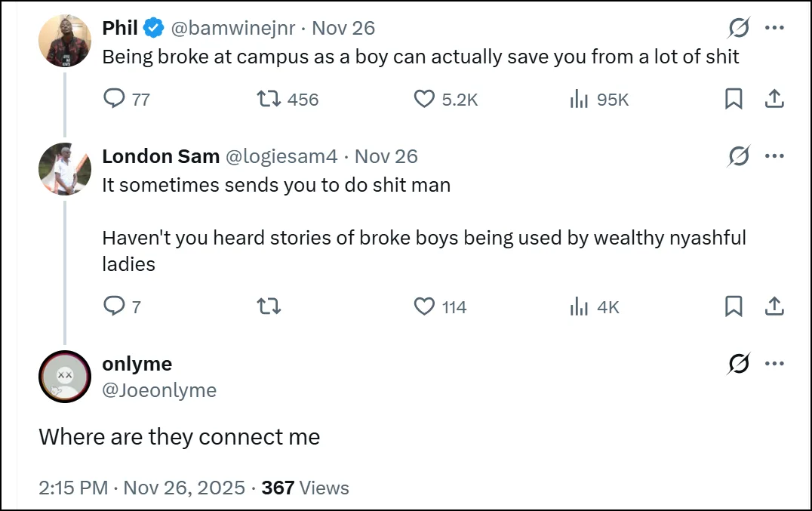This screenshot has width=812, height=511.
Task: Bookmark Phil's tweet
Action: (x=734, y=99)
